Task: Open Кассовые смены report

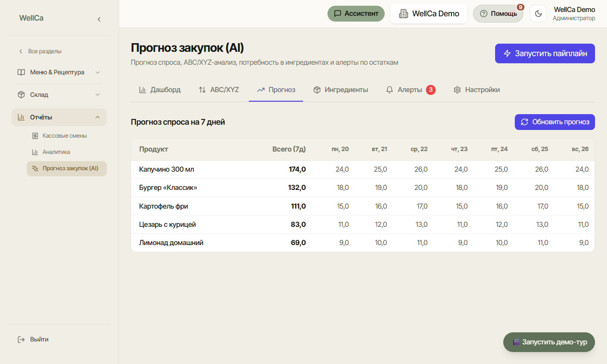Action: point(67,136)
